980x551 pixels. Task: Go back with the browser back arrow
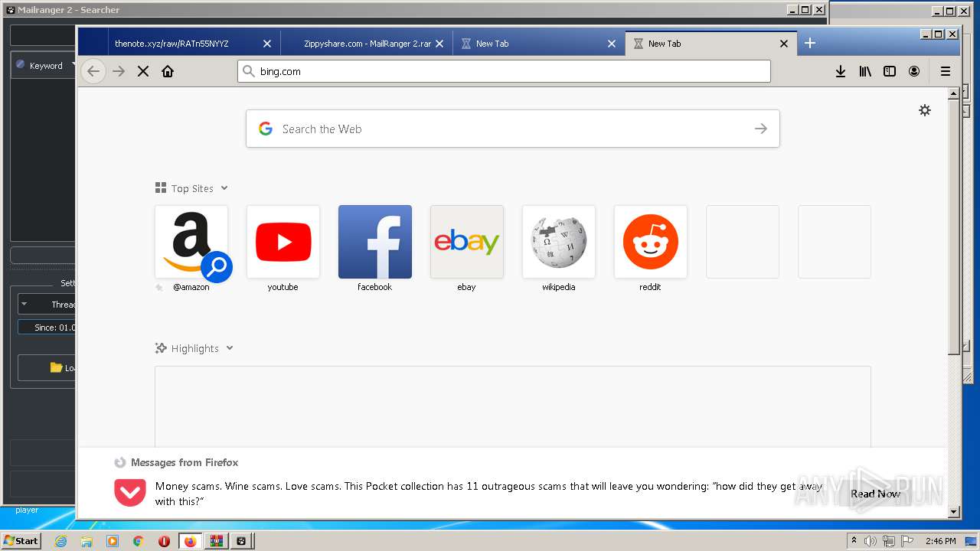(x=93, y=71)
